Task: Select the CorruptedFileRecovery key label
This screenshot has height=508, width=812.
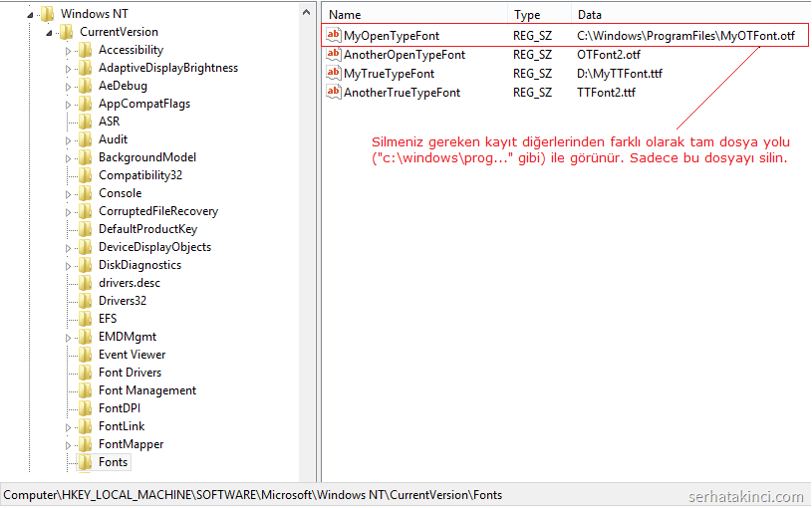Action: (158, 211)
